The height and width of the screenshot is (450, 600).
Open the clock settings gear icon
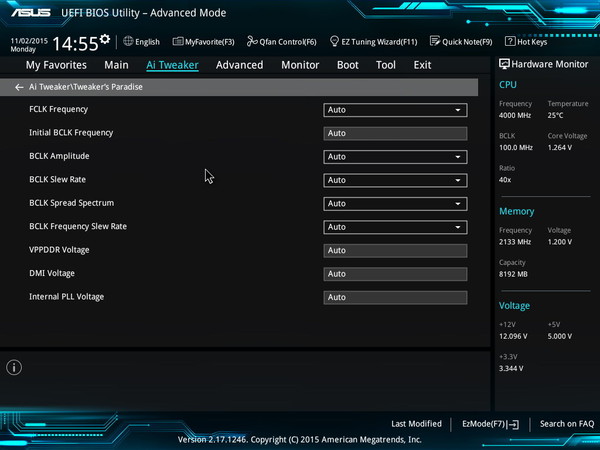pyautogui.click(x=105, y=39)
